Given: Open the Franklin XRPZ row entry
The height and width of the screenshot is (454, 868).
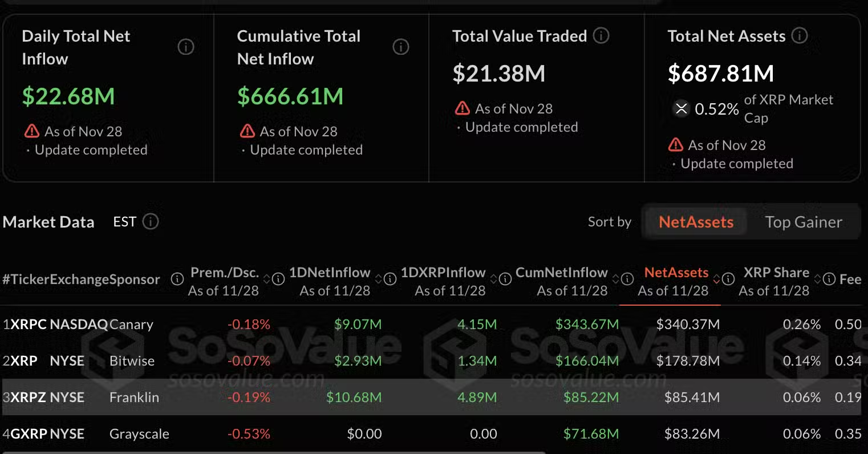Looking at the screenshot, I should (x=134, y=398).
